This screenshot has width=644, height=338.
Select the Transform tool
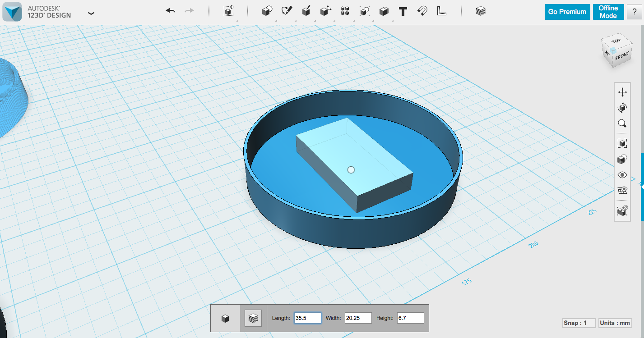228,11
